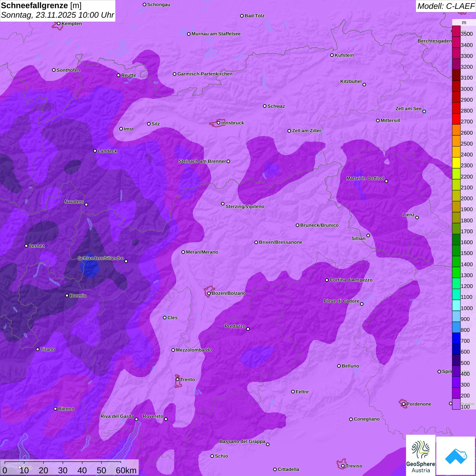Click the Zell am See marker dot
The height and width of the screenshot is (476, 476).
pyautogui.click(x=424, y=111)
